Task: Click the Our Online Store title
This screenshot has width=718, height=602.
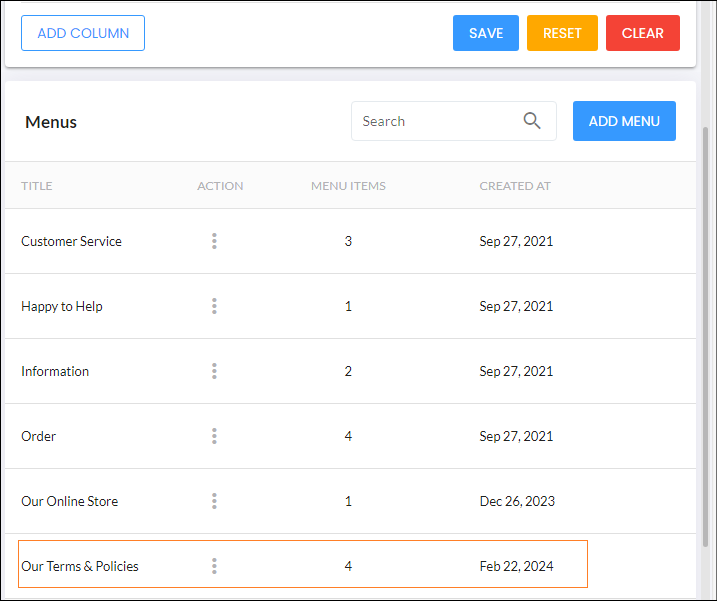Action: click(x=70, y=501)
